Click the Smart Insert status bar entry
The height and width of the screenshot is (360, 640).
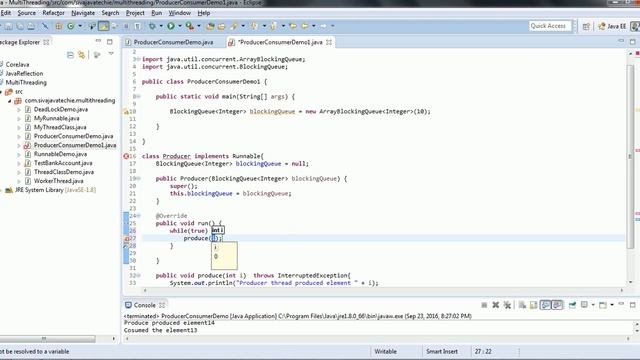coord(442,351)
